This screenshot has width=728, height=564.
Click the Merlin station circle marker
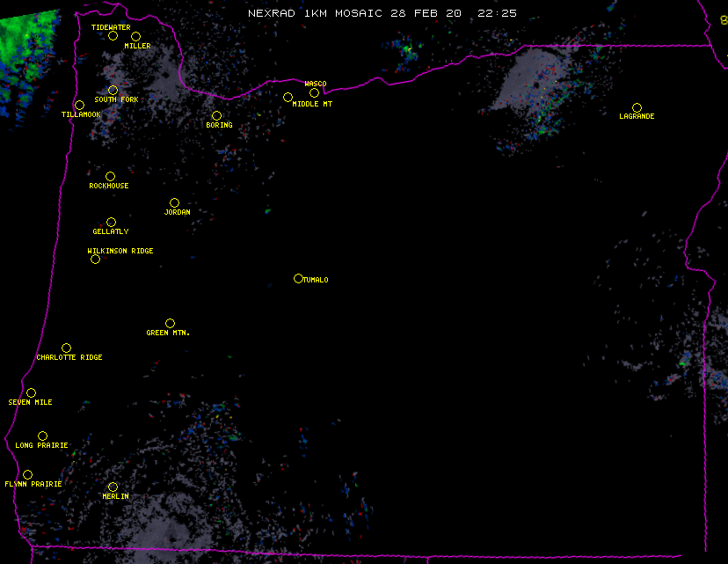click(113, 487)
